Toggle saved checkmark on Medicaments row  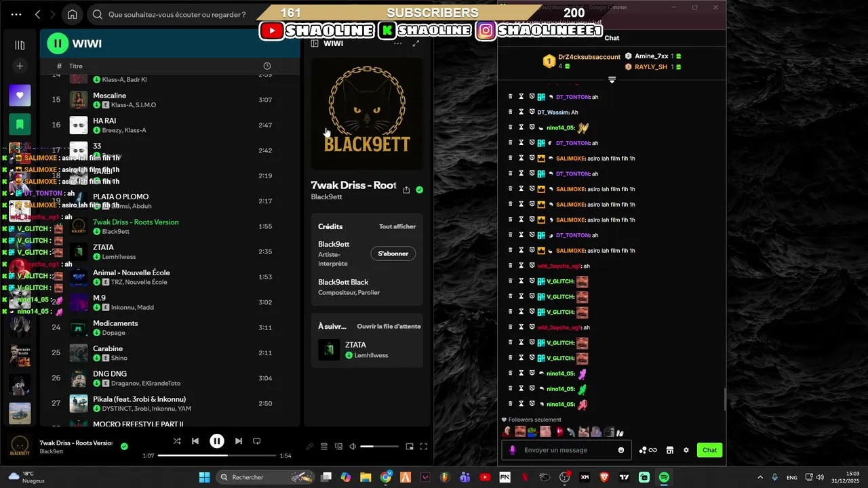pos(97,333)
